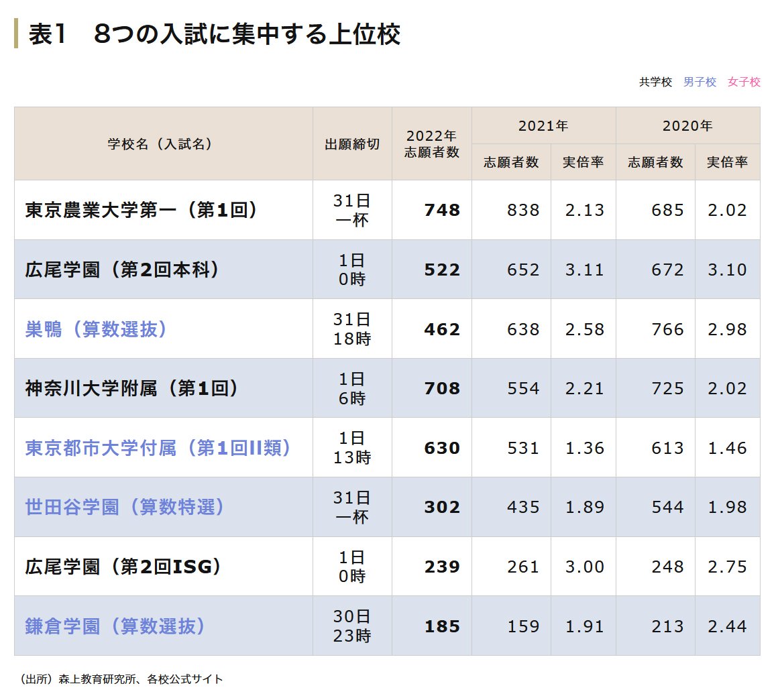Select the 2020 ratio 2.75

[728, 567]
